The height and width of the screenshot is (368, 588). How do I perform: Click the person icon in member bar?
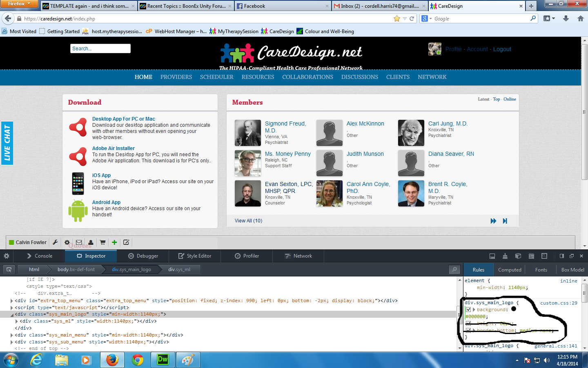(x=91, y=242)
